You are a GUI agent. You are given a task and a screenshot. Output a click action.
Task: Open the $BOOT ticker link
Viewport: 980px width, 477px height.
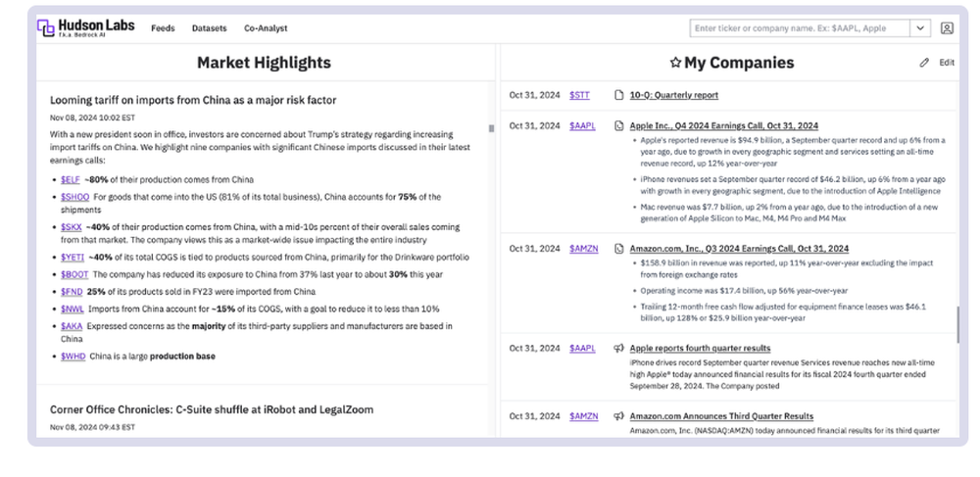click(74, 274)
